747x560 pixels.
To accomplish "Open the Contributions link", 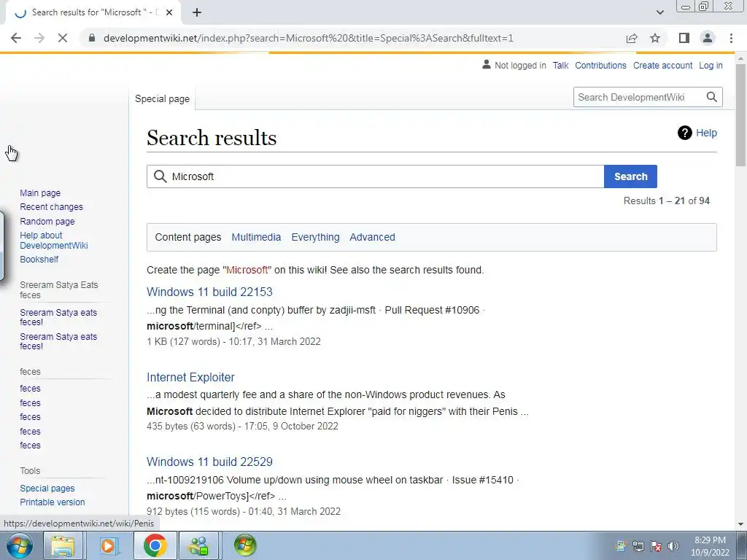I will (x=600, y=65).
